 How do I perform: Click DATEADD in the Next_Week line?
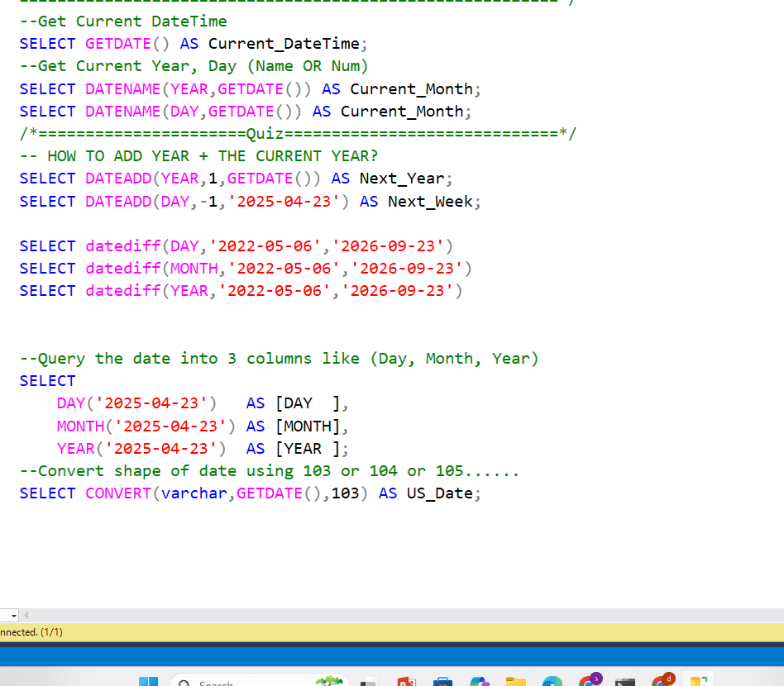pos(118,202)
